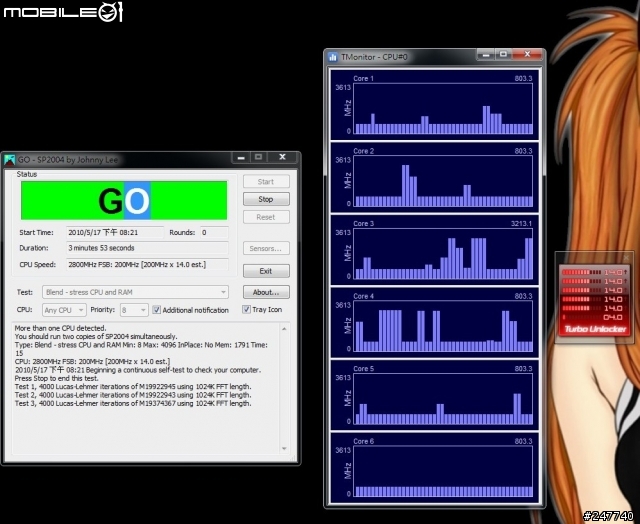Click the Start Time field in SP2004
Viewport: 640px width, 524px height.
point(115,233)
